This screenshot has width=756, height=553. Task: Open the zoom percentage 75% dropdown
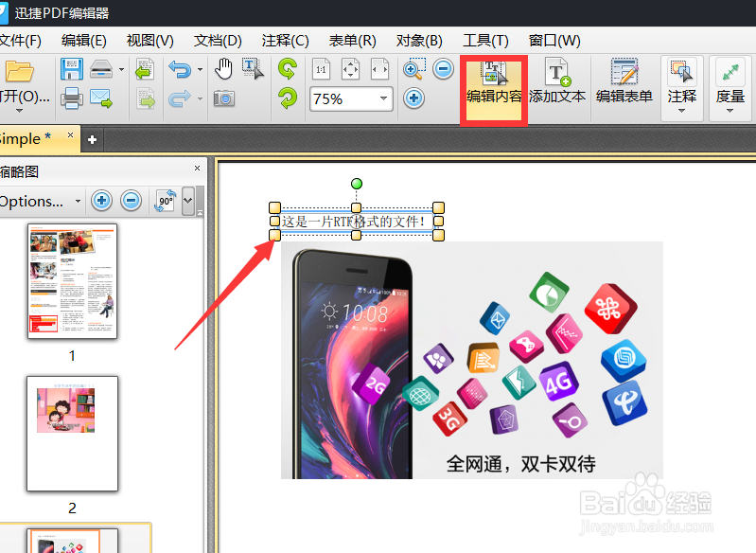[x=383, y=98]
